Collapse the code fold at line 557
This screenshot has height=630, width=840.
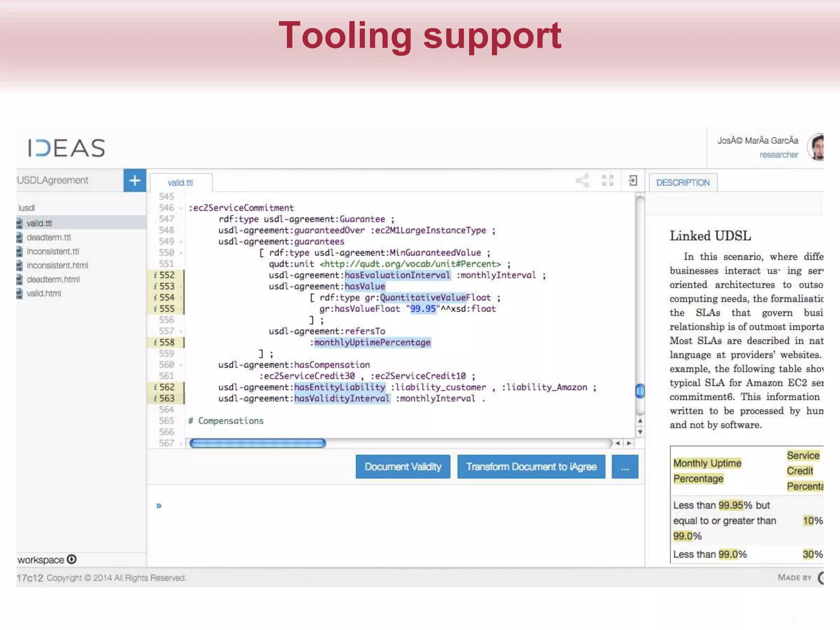[x=180, y=331]
